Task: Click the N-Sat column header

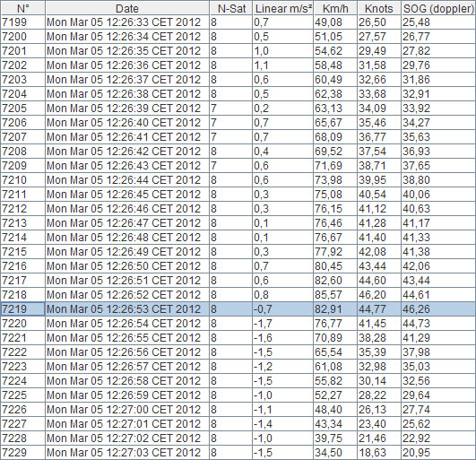Action: pos(231,8)
